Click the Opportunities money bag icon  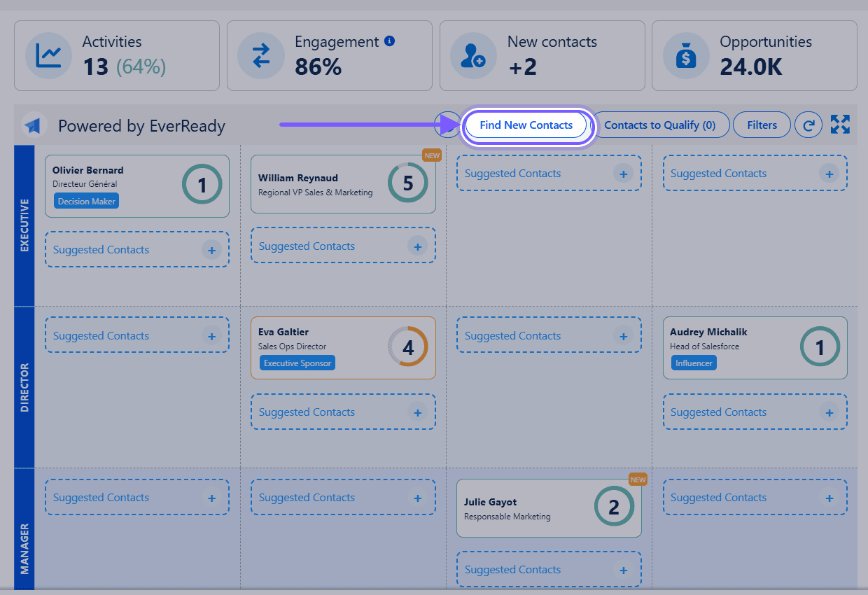tap(686, 55)
